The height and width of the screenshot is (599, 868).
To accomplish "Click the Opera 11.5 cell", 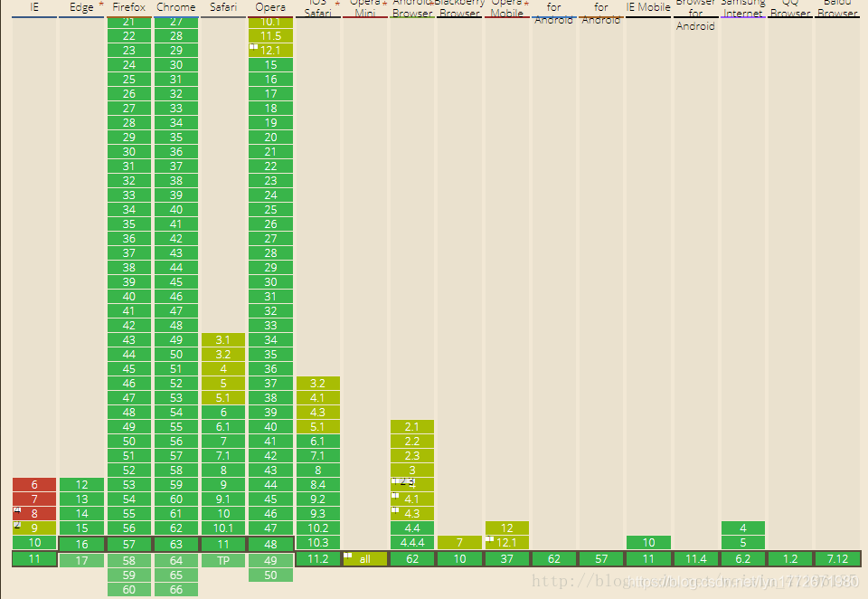I will [x=270, y=36].
